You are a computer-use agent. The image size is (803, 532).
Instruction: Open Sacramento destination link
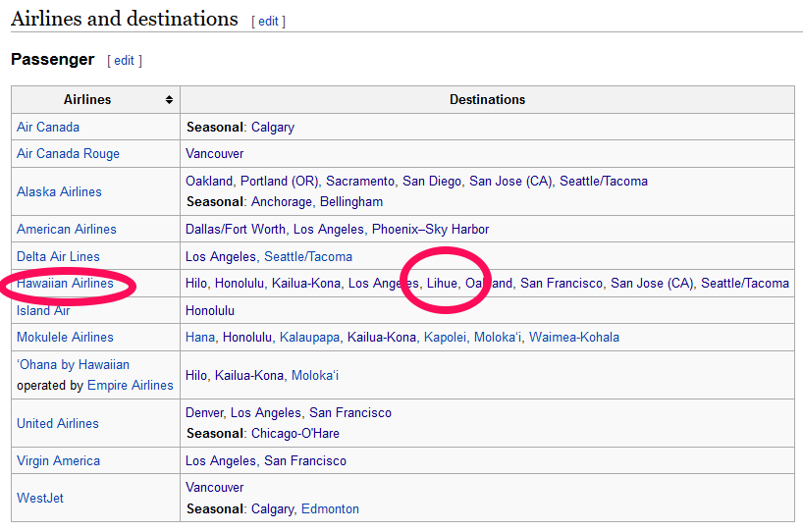pos(360,182)
